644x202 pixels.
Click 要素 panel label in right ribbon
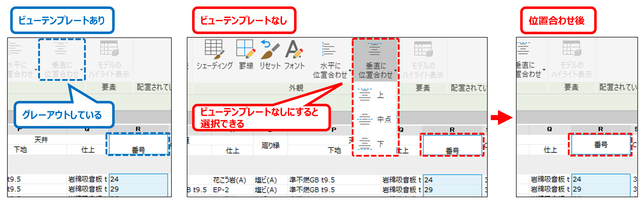click(571, 87)
